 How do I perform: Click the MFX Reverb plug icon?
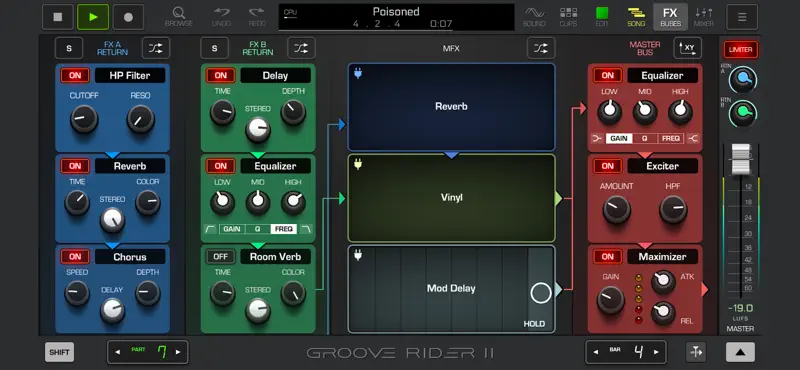[x=358, y=74]
